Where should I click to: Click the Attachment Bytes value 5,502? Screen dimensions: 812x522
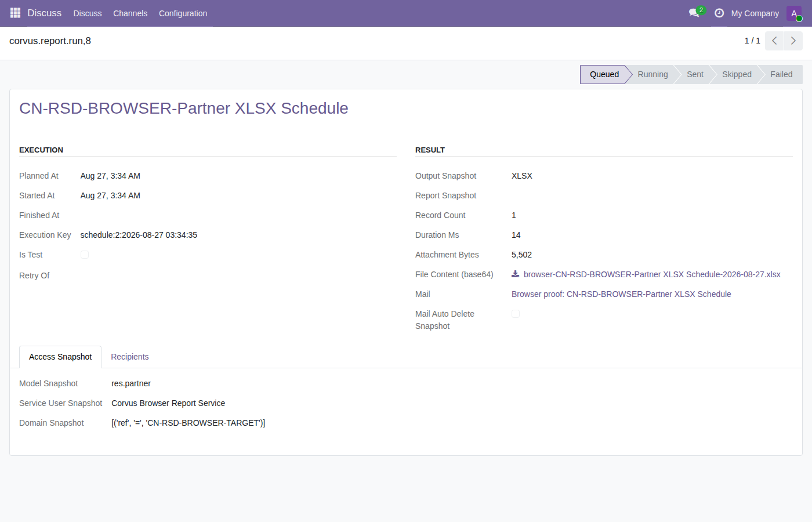pyautogui.click(x=521, y=255)
